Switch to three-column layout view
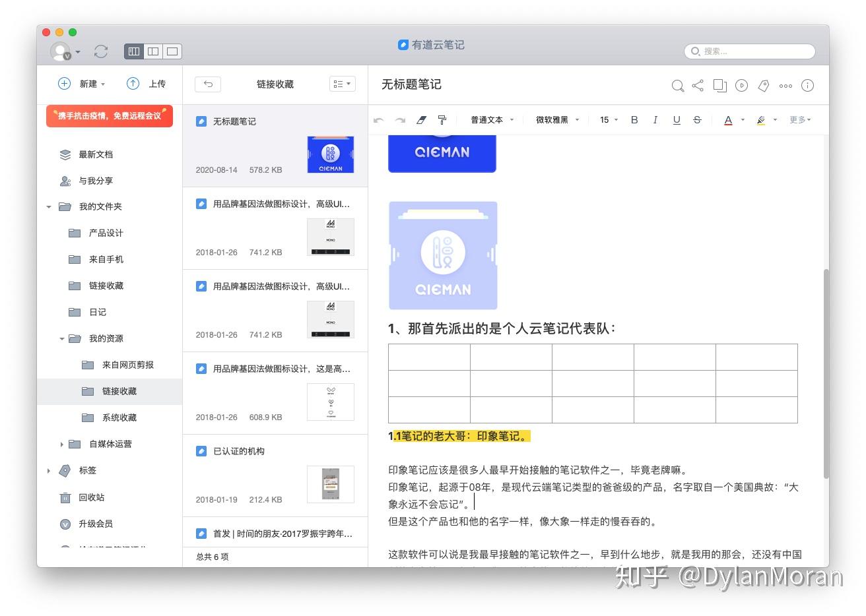The image size is (866, 616). click(134, 51)
